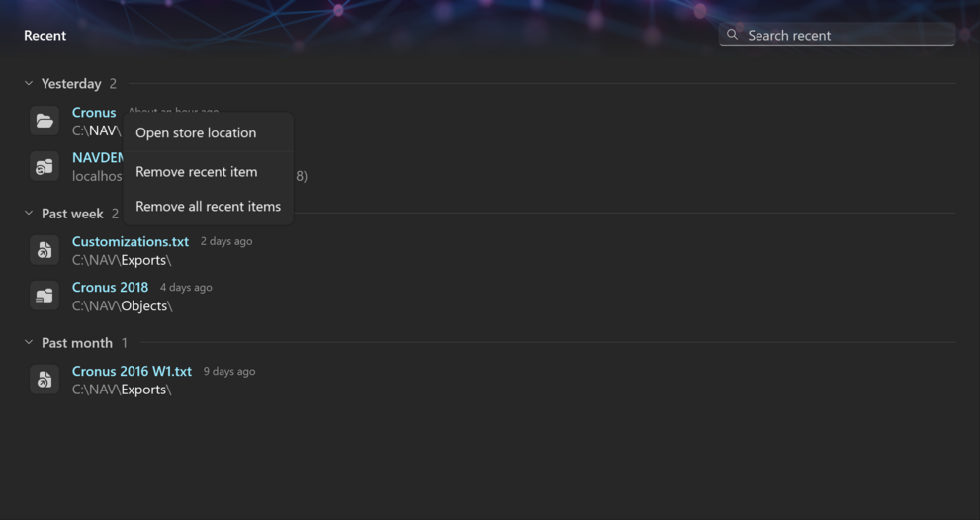Collapse the Yesterday group chevron
The width and height of the screenshot is (980, 520).
[29, 83]
